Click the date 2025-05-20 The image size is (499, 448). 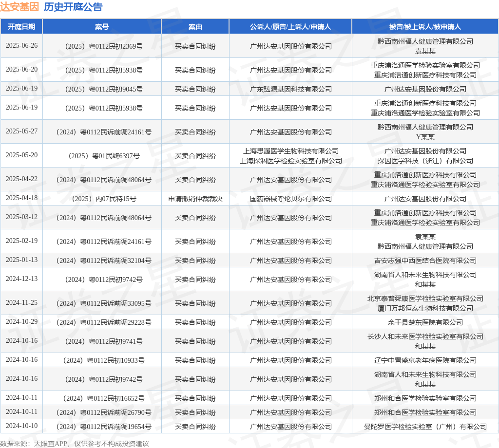pos(21,155)
